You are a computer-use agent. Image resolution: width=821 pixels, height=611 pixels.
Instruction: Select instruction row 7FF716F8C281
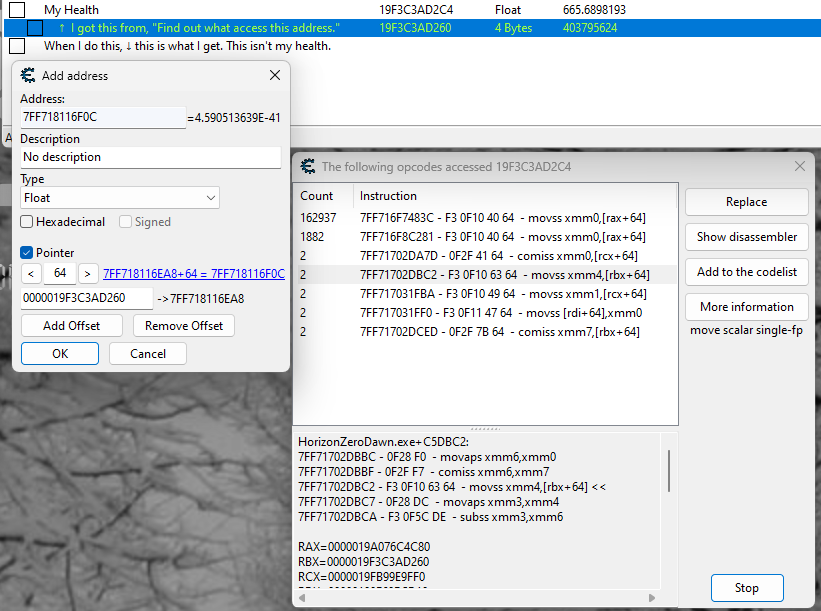pyautogui.click(x=487, y=237)
